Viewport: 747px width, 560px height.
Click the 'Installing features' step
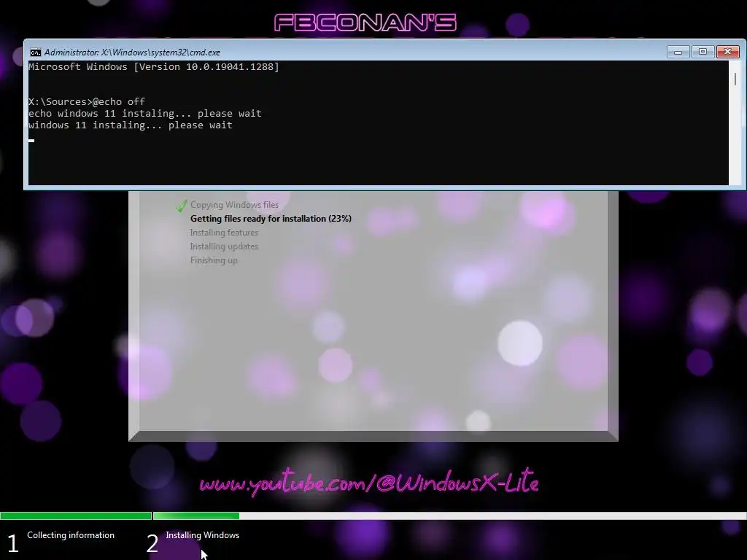click(224, 233)
